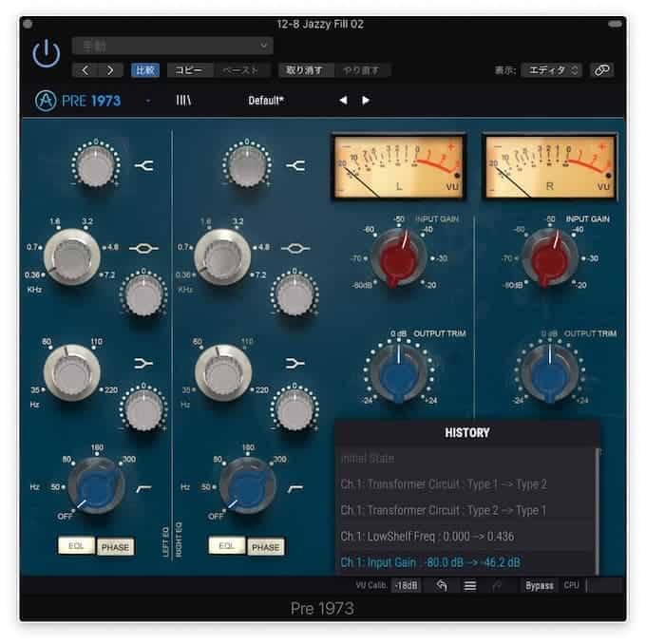Click the right EQ low shelf gain knob
Viewport: 646px width, 644px height.
click(294, 410)
